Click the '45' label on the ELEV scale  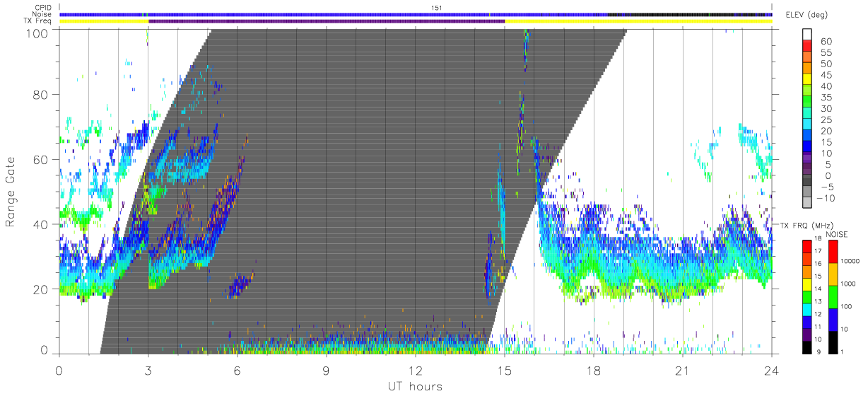pos(828,75)
